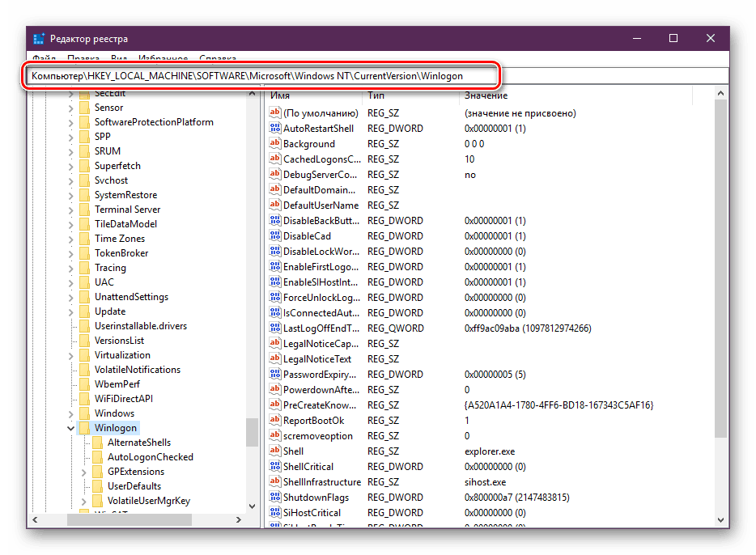Image resolution: width=756 pixels, height=555 pixels.
Task: Click the Superfetch folder icon
Action: tap(84, 166)
